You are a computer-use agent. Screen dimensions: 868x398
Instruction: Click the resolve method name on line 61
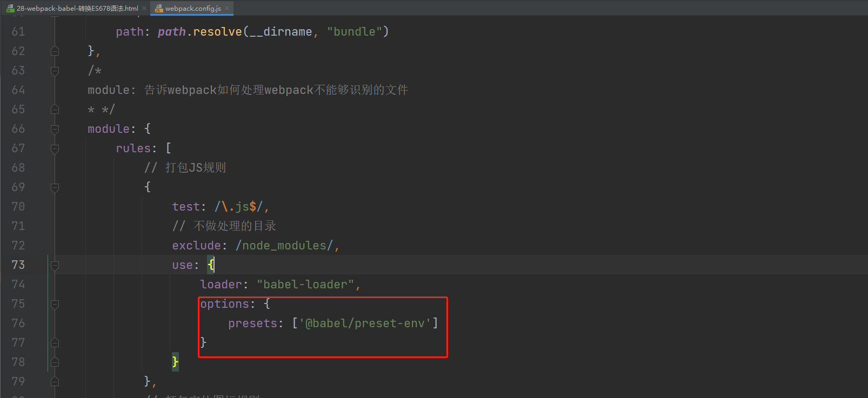click(x=218, y=32)
